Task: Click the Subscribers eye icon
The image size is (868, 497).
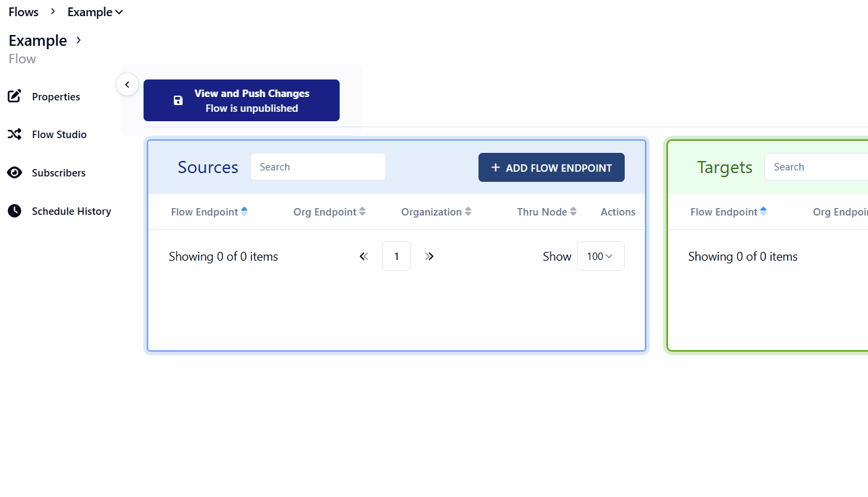Action: click(x=14, y=173)
